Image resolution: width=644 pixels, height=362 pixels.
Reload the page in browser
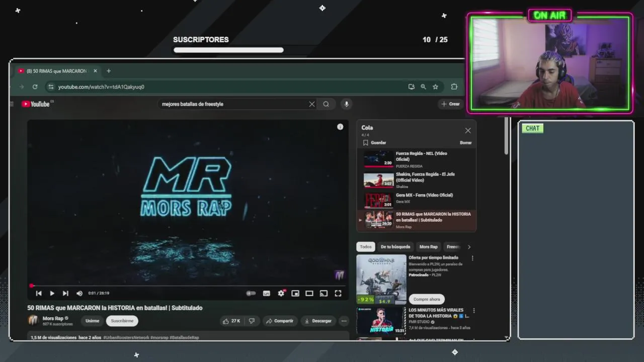point(35,87)
